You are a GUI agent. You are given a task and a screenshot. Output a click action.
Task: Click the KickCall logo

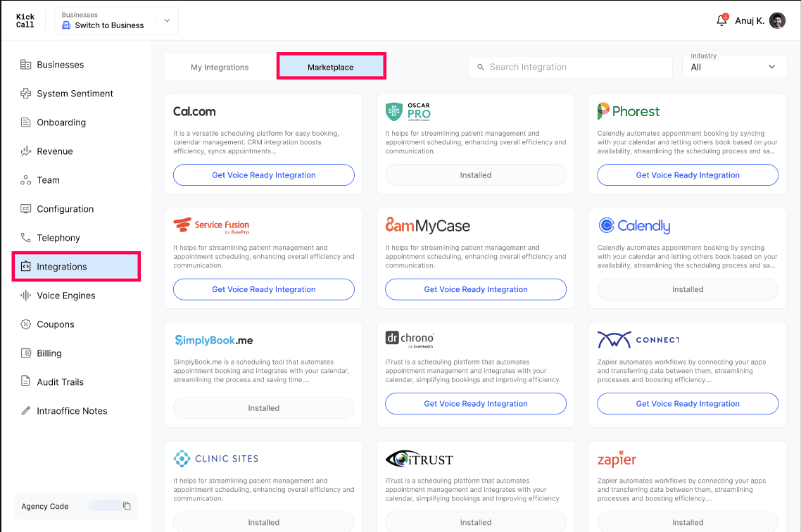pyautogui.click(x=25, y=20)
